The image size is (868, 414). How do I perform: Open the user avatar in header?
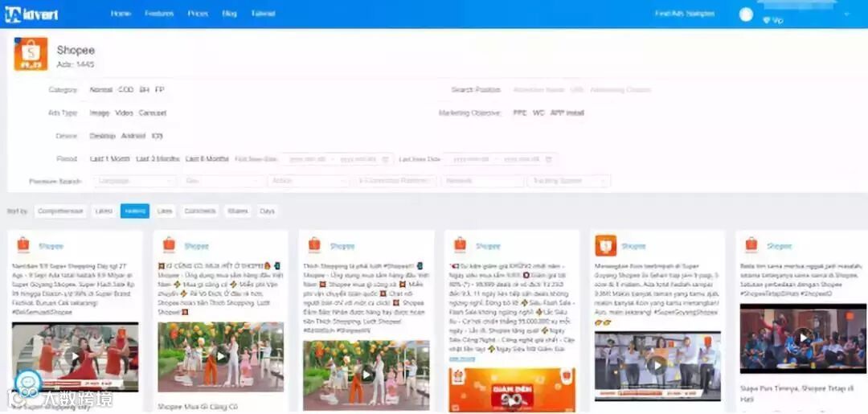coord(746,14)
